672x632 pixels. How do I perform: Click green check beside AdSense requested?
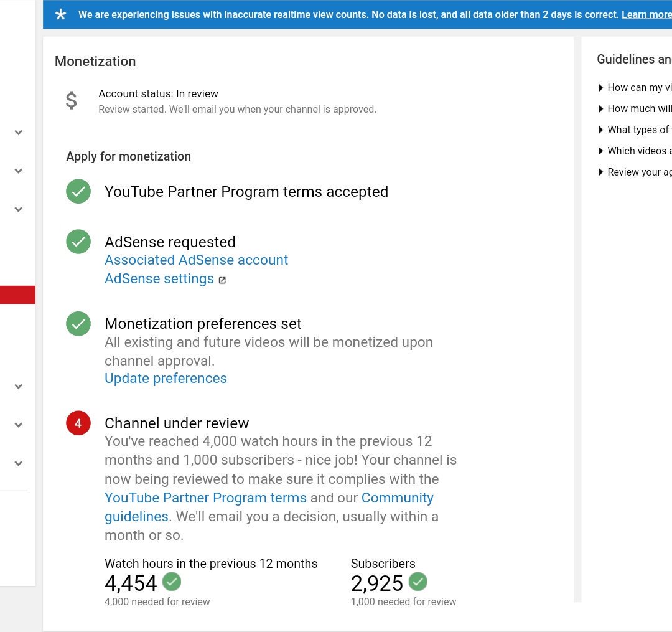tap(78, 242)
